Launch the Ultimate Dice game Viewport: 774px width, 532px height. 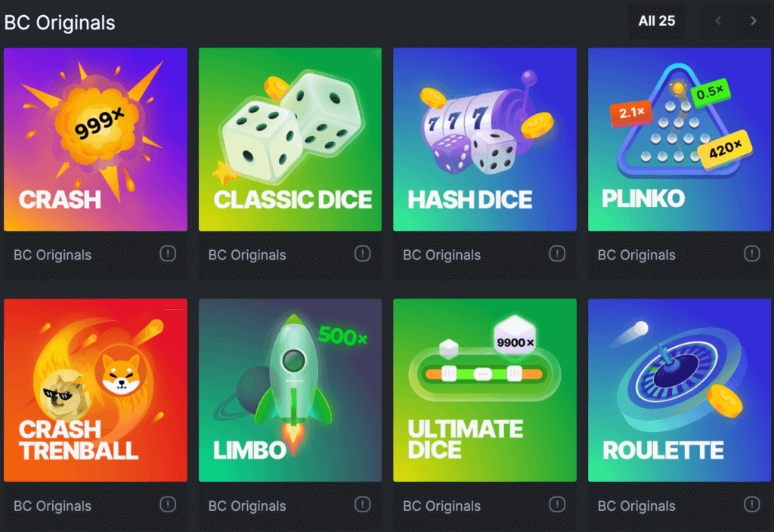pyautogui.click(x=485, y=390)
